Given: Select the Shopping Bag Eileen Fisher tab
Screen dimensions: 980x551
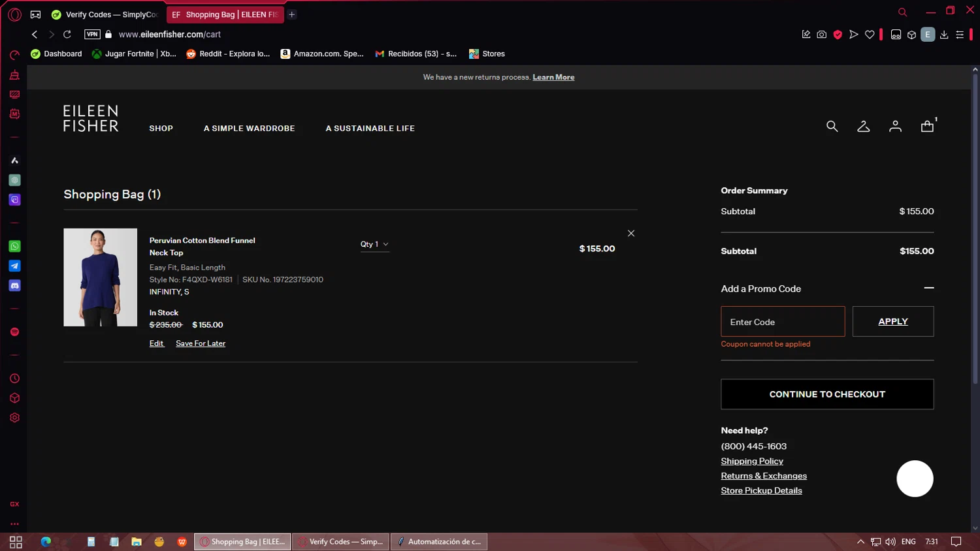Looking at the screenshot, I should (225, 14).
